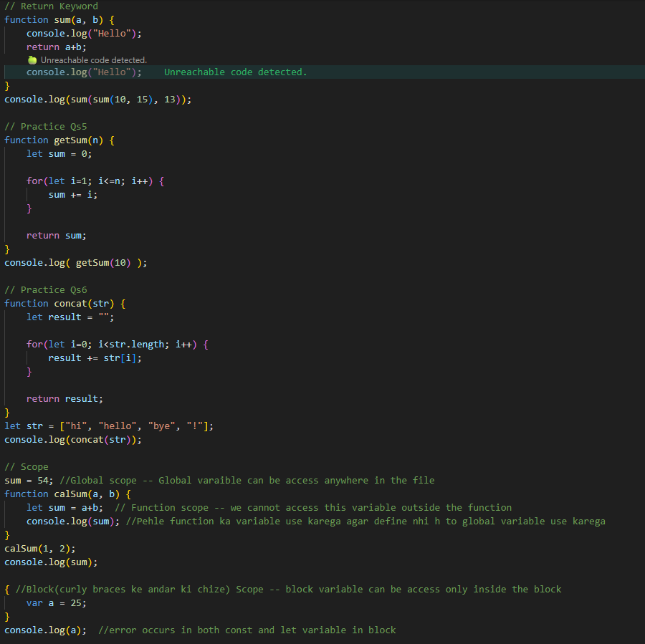Select the concat function name
This screenshot has width=645, height=644.
72,303
